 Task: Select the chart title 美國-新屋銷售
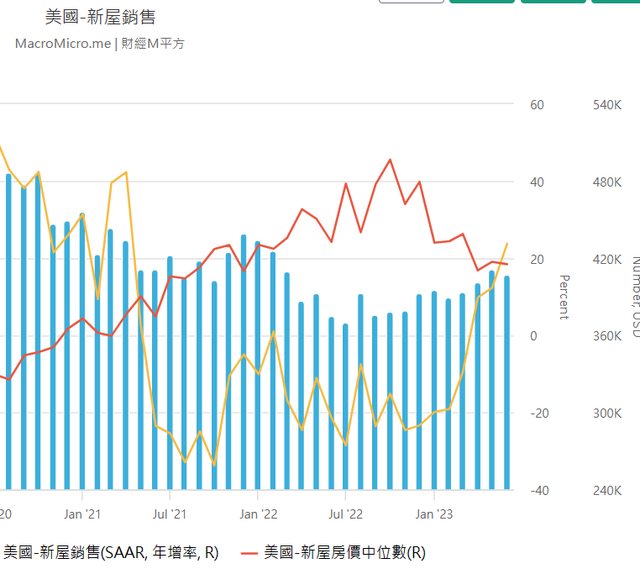[x=100, y=17]
